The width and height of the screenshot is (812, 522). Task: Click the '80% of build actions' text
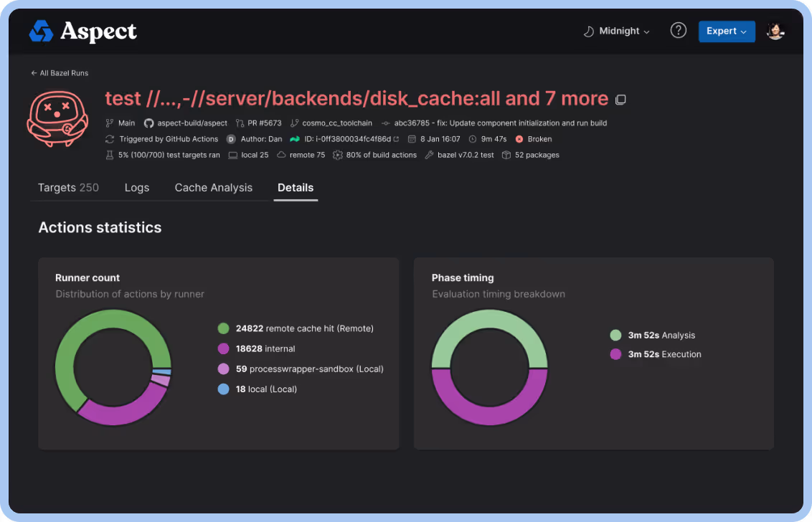click(x=381, y=156)
